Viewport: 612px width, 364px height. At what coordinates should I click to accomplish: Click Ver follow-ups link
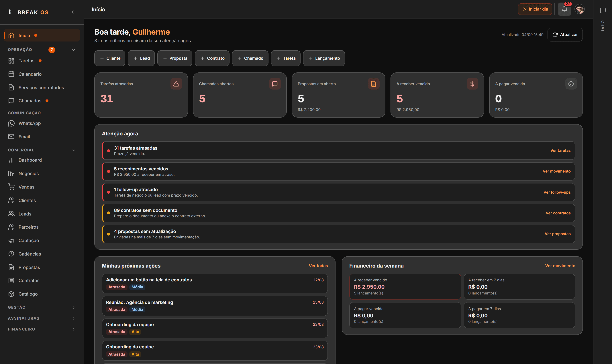(x=557, y=192)
